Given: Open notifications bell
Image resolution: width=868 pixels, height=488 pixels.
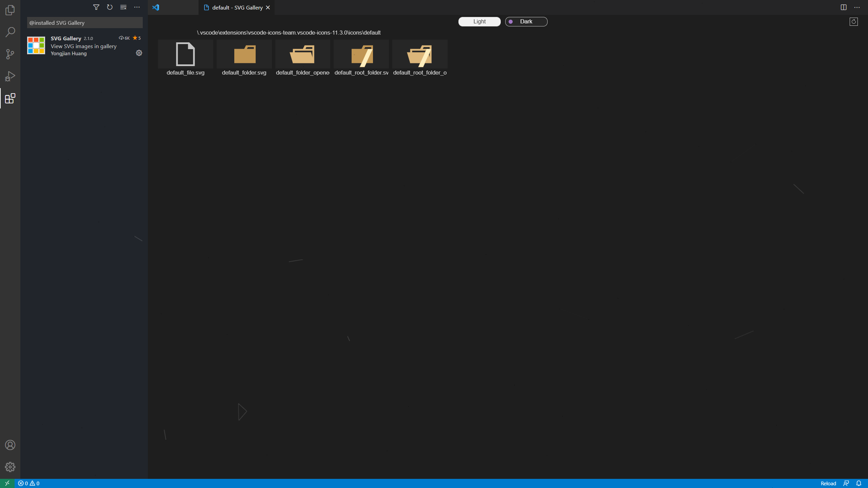Looking at the screenshot, I should (x=859, y=483).
